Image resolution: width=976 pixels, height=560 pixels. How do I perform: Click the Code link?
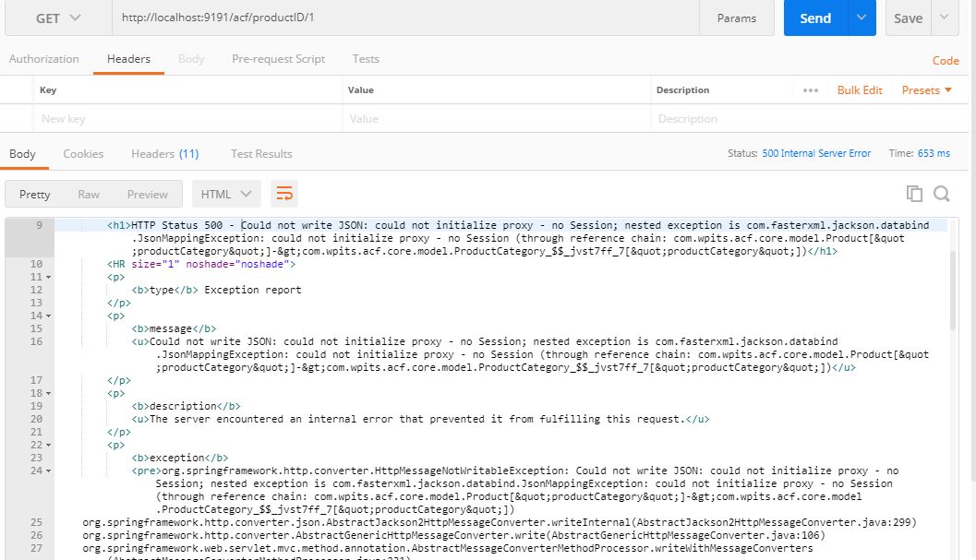pyautogui.click(x=945, y=60)
